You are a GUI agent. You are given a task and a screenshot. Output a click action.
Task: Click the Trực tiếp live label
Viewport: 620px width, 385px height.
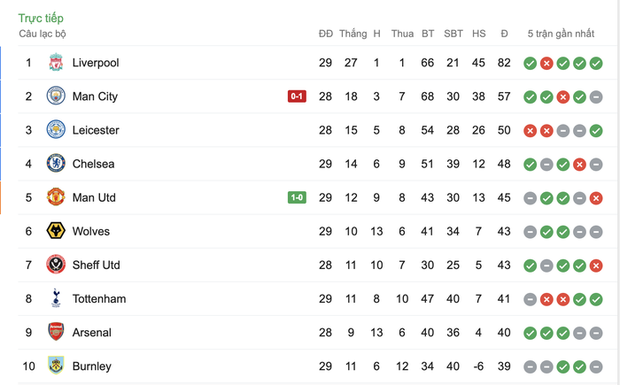41,18
